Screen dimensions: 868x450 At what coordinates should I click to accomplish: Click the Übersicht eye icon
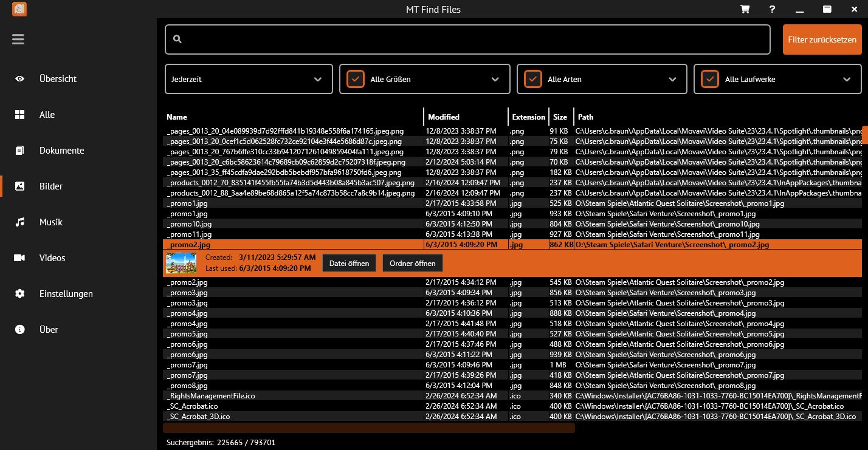tap(20, 79)
